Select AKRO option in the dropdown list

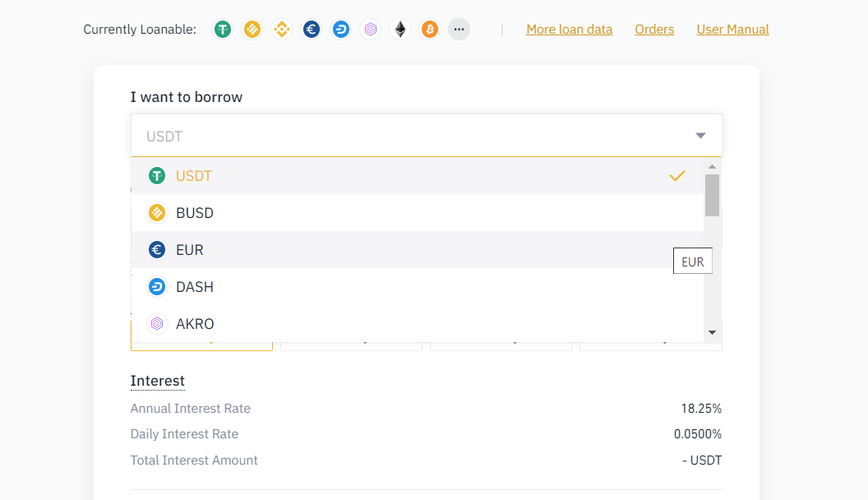[x=418, y=323]
